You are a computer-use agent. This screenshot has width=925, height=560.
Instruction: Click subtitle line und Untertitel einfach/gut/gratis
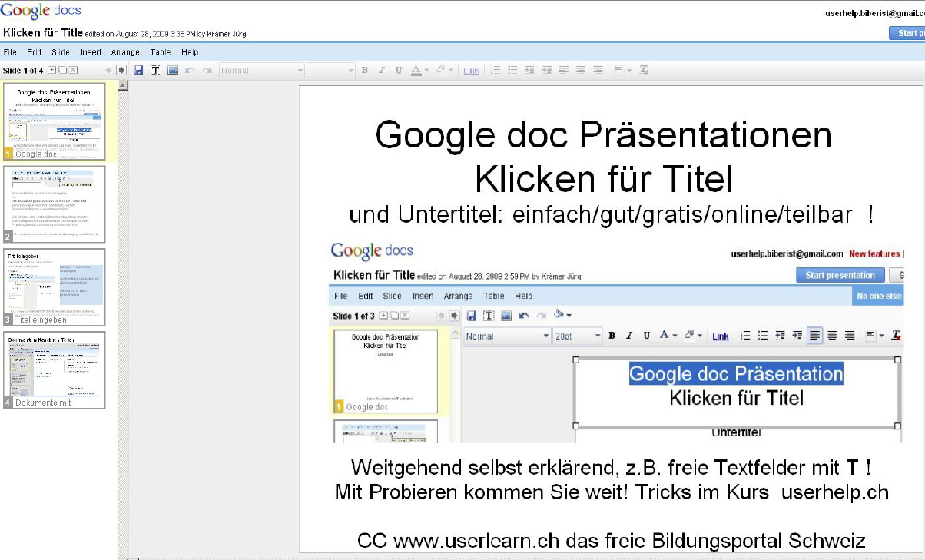(611, 214)
